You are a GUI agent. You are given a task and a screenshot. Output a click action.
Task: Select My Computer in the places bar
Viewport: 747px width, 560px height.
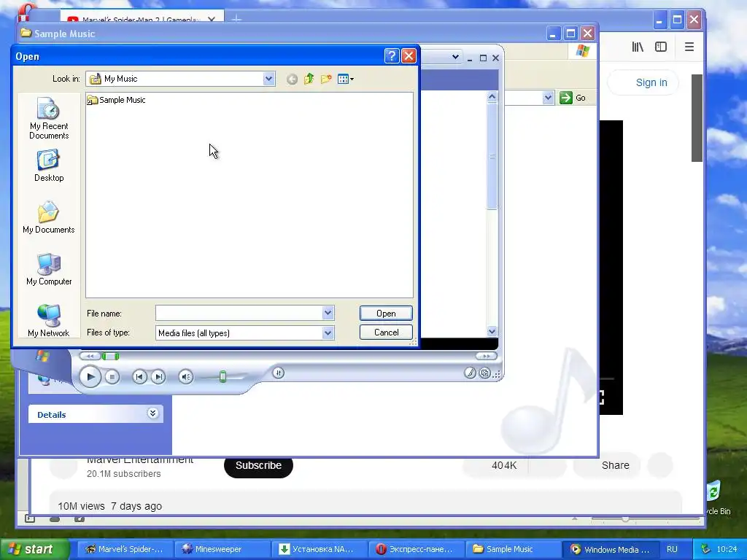tap(49, 270)
